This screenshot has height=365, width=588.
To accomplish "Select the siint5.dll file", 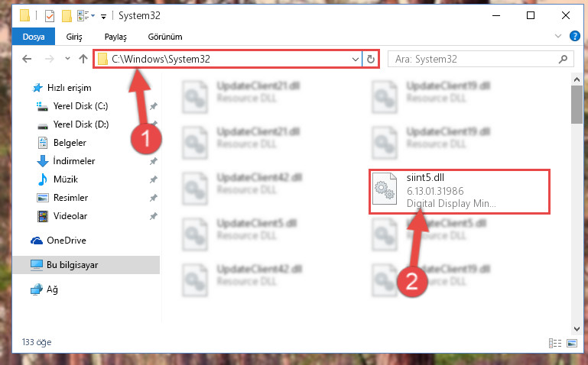I will 460,192.
